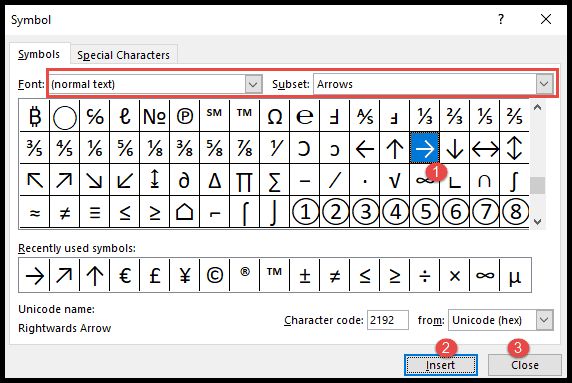Open the Unicode (hex) from dropdown
Screen dimensions: 572x383
(x=500, y=320)
